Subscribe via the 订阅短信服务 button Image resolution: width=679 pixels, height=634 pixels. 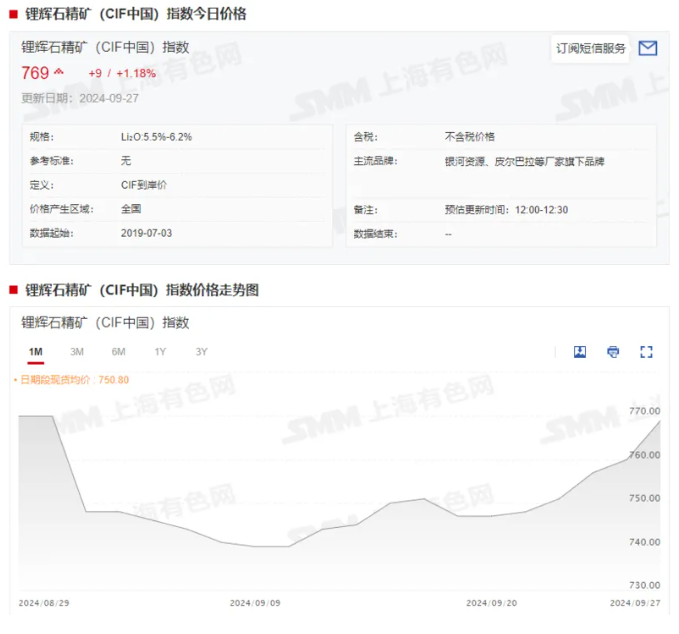pos(591,48)
